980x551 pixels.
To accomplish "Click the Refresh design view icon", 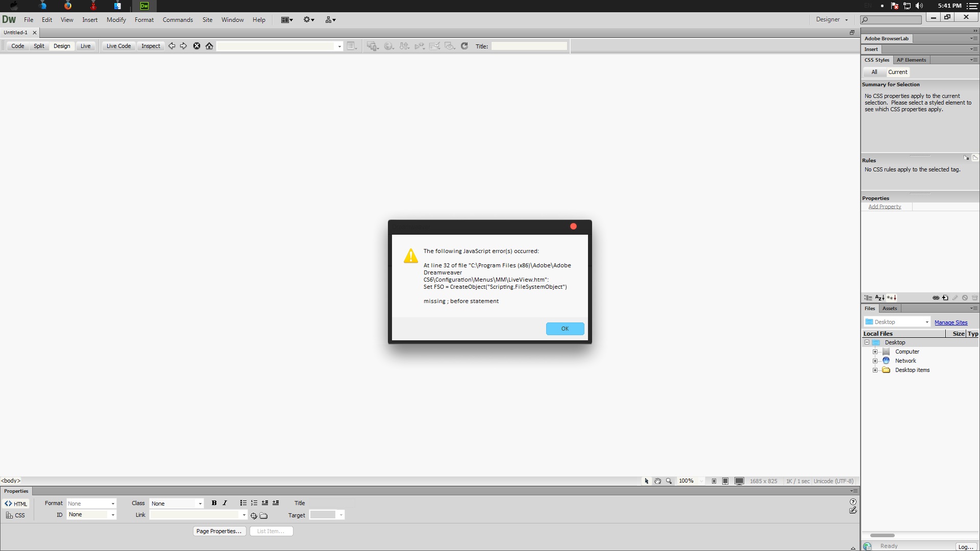I will pos(464,46).
